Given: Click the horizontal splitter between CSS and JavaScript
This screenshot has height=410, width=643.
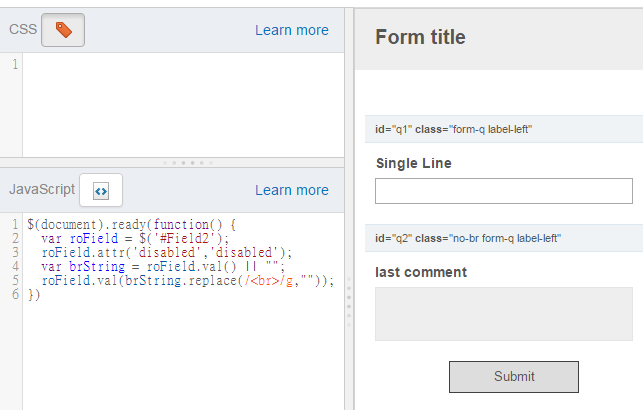Looking at the screenshot, I should (x=172, y=163).
